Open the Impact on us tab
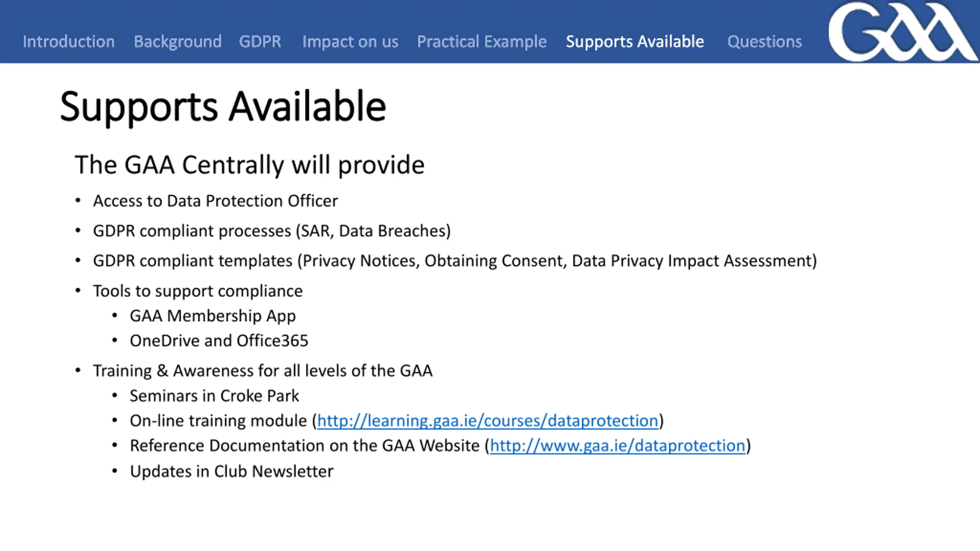Viewport: 980px width, 551px height. (x=350, y=42)
